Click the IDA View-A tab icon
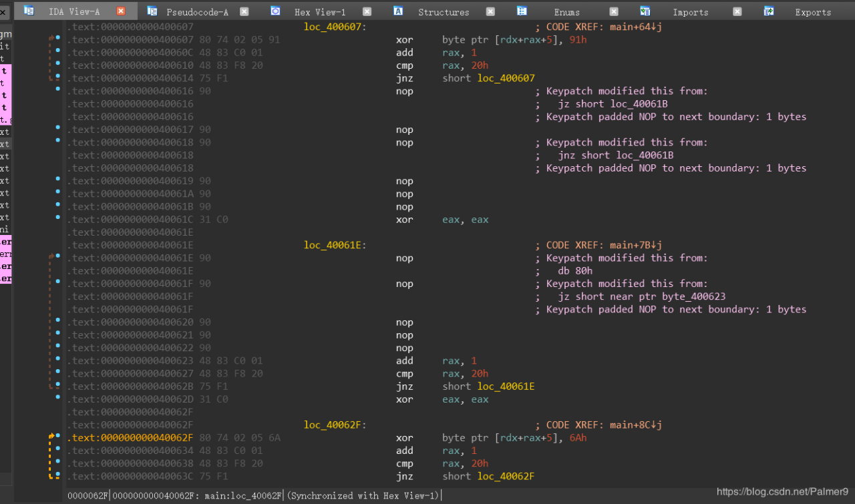The width and height of the screenshot is (855, 504). click(29, 11)
